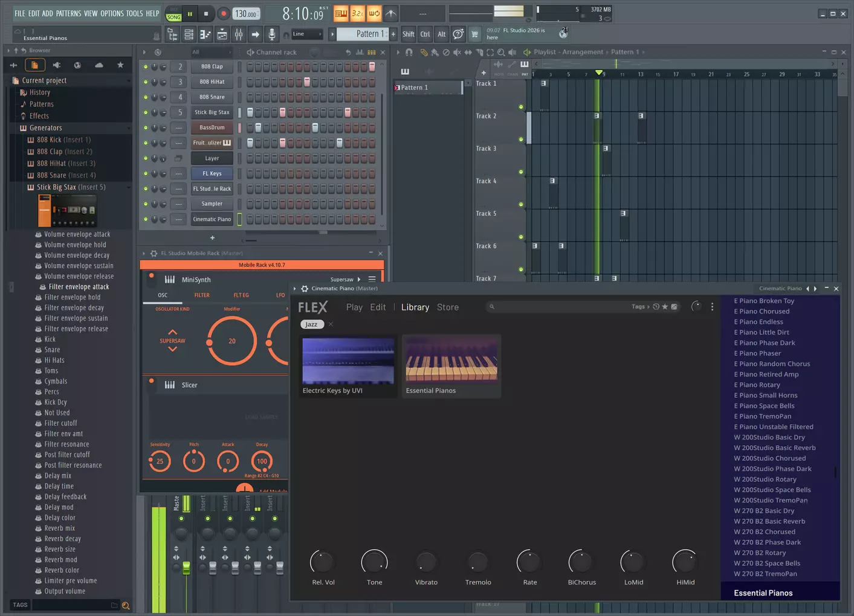Toggle the metronome button
Image resolution: width=854 pixels, height=616 pixels.
pyautogui.click(x=391, y=13)
